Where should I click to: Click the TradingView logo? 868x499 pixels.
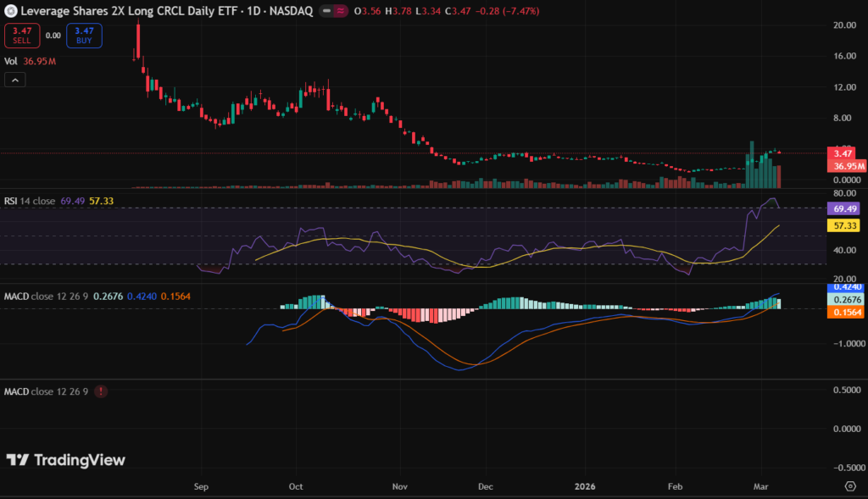click(65, 460)
